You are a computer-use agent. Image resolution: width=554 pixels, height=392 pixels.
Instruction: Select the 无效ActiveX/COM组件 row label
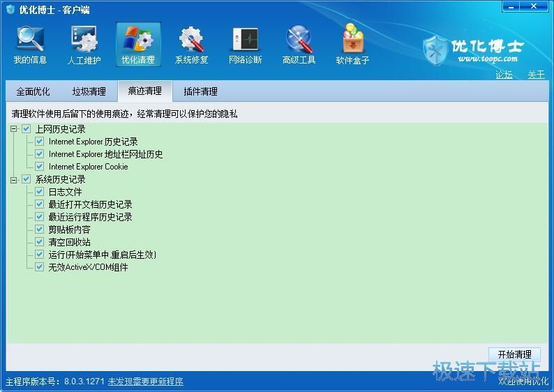pos(89,267)
